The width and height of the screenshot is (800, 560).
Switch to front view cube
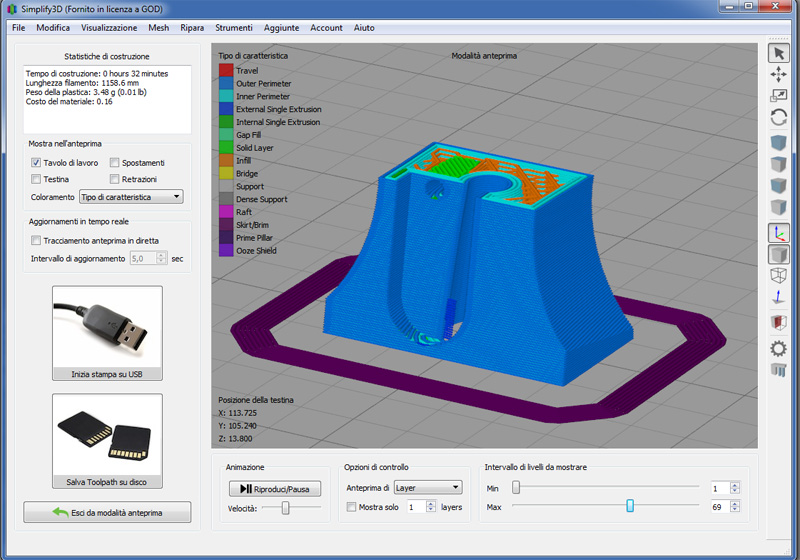(x=779, y=186)
